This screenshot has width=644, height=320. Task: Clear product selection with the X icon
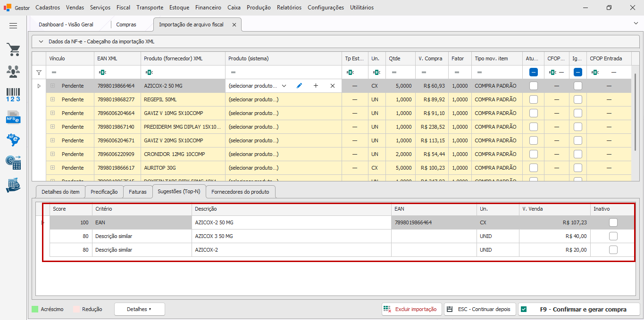(333, 86)
